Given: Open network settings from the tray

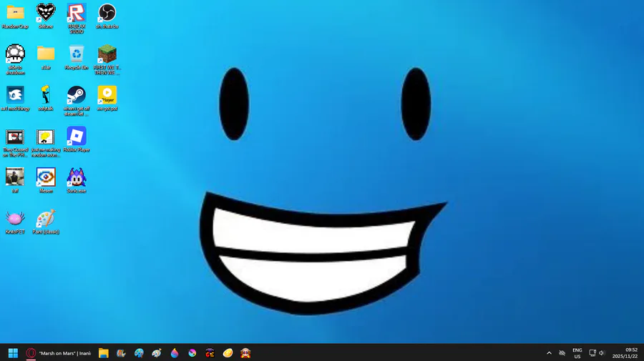Looking at the screenshot, I should click(x=592, y=353).
